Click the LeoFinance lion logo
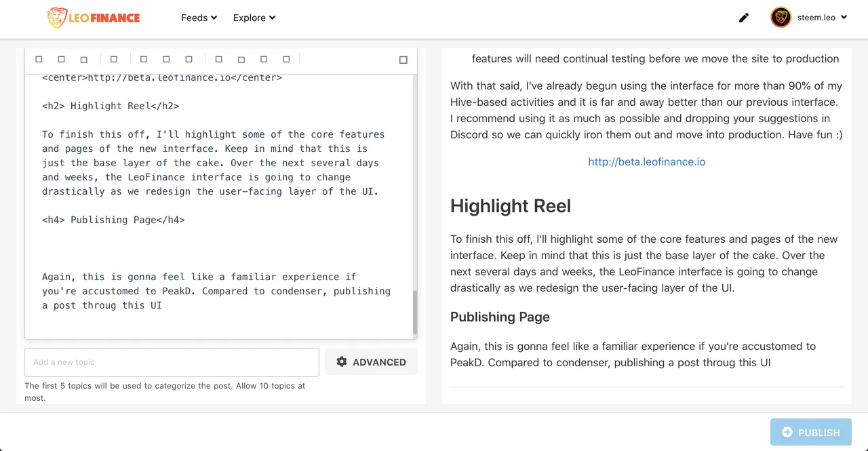This screenshot has height=451, width=868. point(93,18)
